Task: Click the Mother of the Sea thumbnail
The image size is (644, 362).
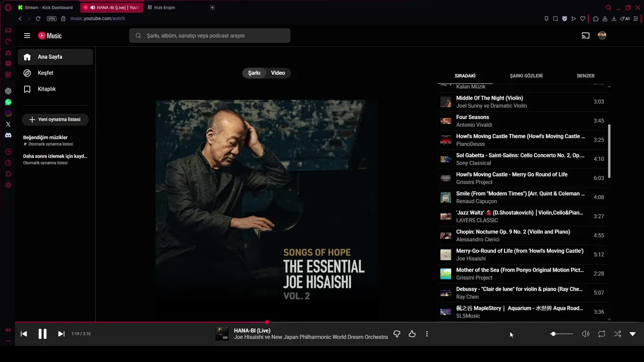Action: click(446, 274)
